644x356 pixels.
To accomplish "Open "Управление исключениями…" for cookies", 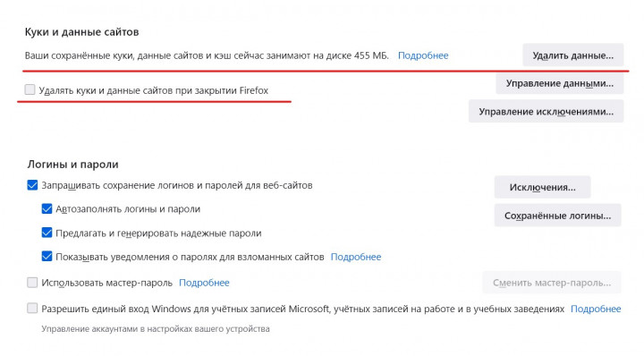I will point(546,111).
